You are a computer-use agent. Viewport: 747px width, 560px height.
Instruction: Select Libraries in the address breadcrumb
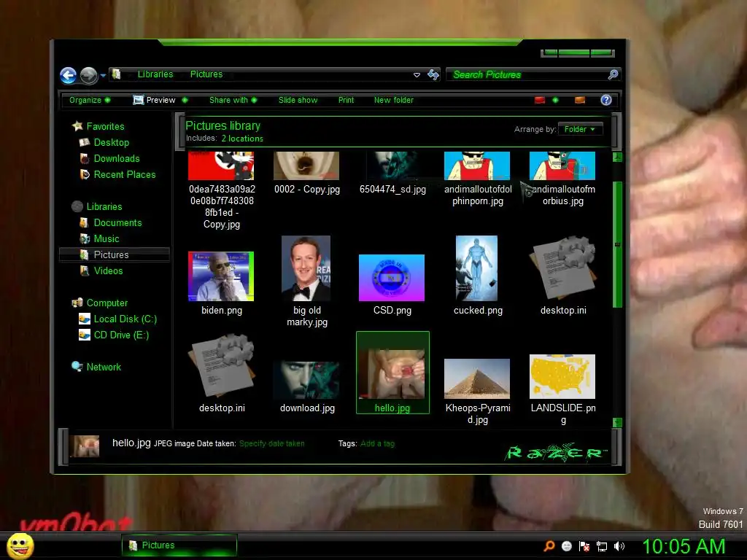click(x=155, y=74)
